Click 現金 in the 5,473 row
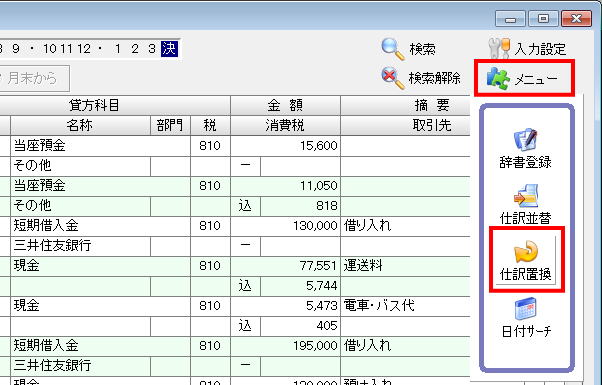This screenshot has height=385, width=602. (x=26, y=306)
